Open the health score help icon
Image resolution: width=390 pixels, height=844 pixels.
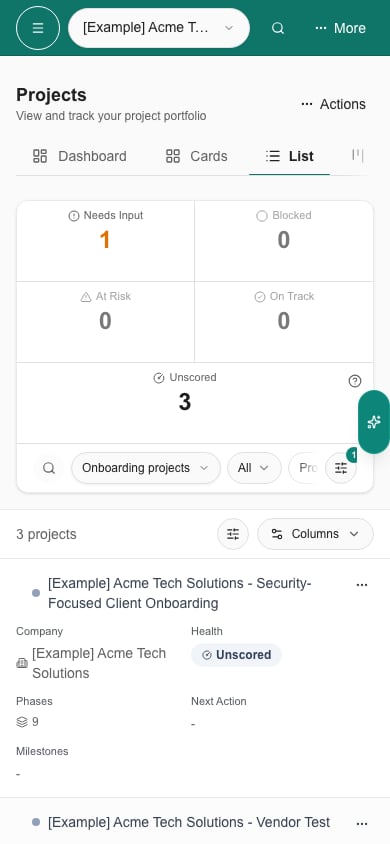(354, 381)
